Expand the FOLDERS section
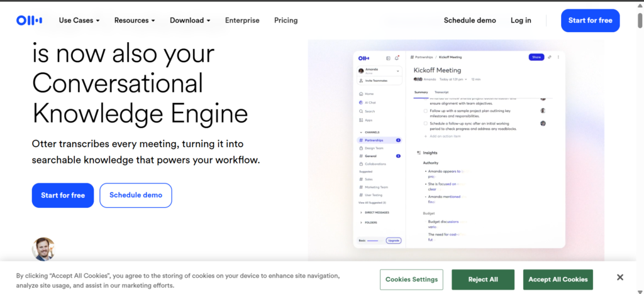This screenshot has height=294, width=644. pyautogui.click(x=369, y=222)
